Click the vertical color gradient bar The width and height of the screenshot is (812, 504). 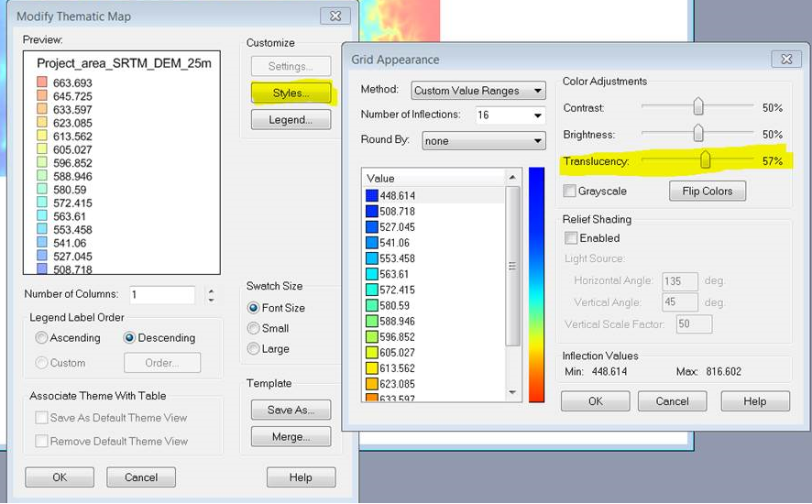(x=536, y=284)
